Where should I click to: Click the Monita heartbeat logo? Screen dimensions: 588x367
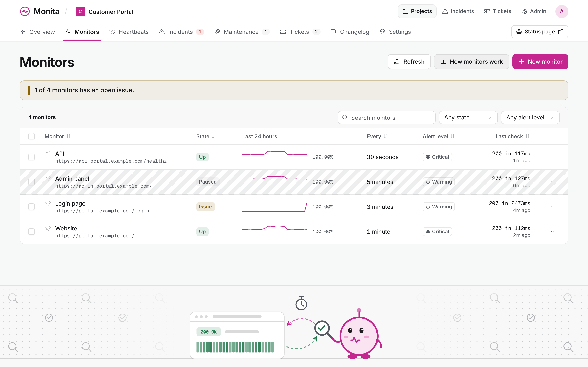point(25,11)
